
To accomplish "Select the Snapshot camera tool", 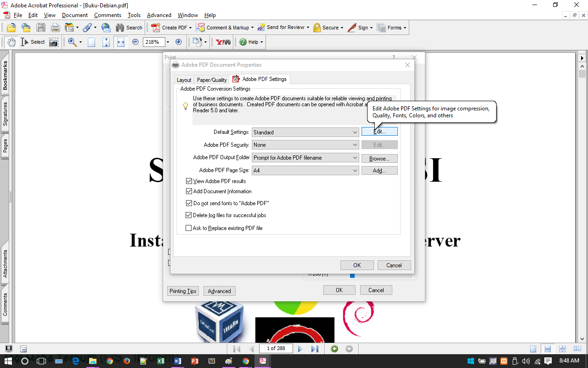I will pyautogui.click(x=54, y=42).
